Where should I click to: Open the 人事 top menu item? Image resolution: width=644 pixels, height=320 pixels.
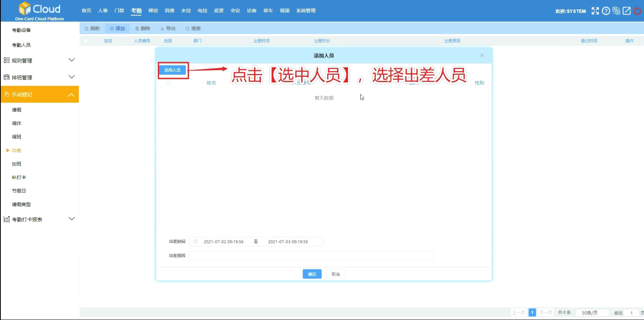tap(103, 11)
